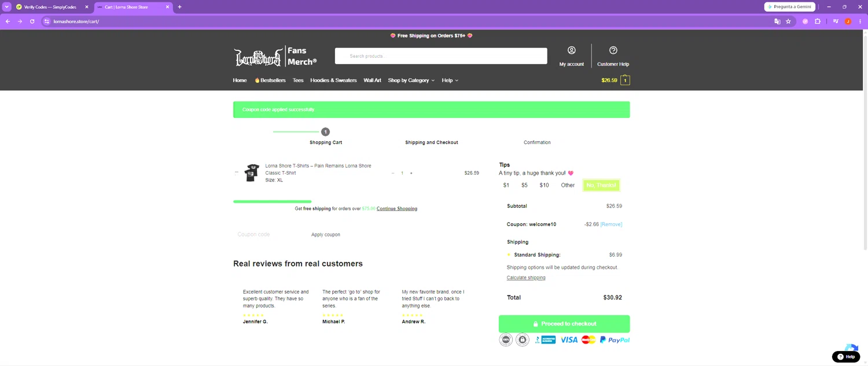Click the free shipping progress bar
868x366 pixels.
[x=273, y=201]
